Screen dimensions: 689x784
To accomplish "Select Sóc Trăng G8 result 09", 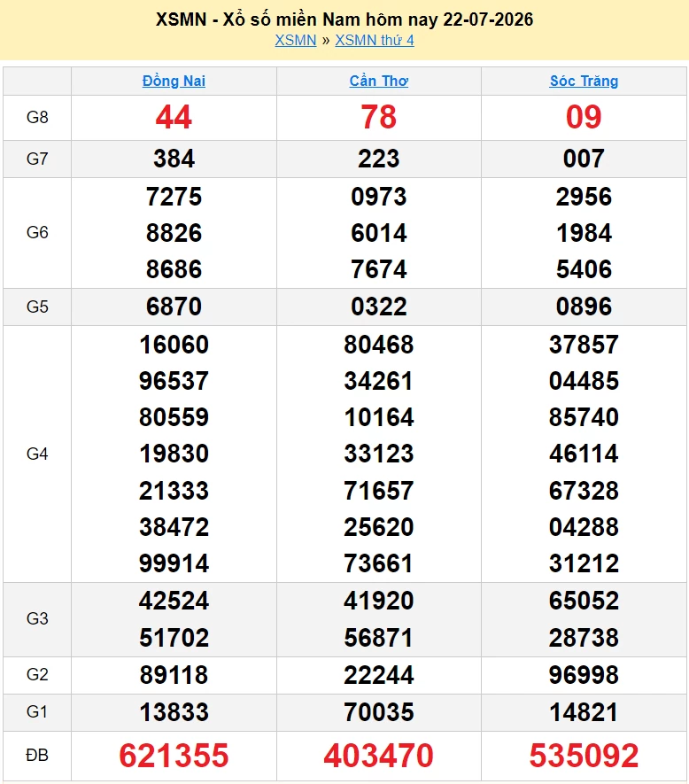I will click(584, 117).
